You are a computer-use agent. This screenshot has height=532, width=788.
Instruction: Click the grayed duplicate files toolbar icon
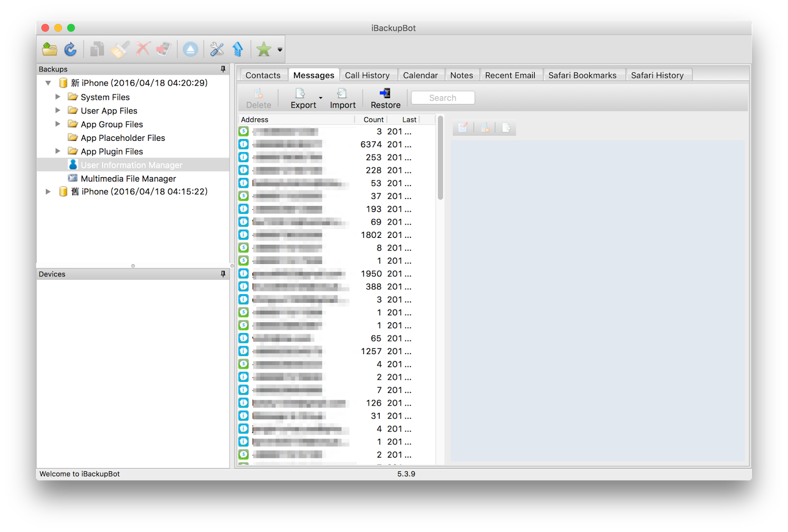click(x=97, y=49)
